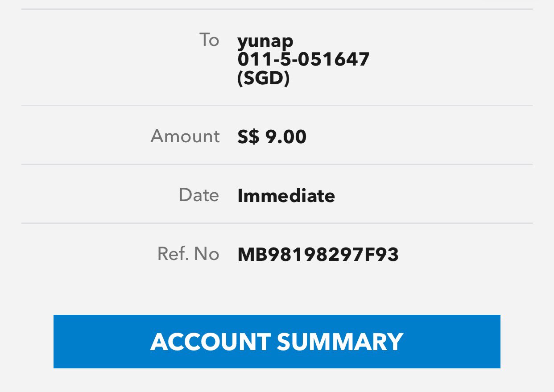Click the divider line above the To row

277,9
